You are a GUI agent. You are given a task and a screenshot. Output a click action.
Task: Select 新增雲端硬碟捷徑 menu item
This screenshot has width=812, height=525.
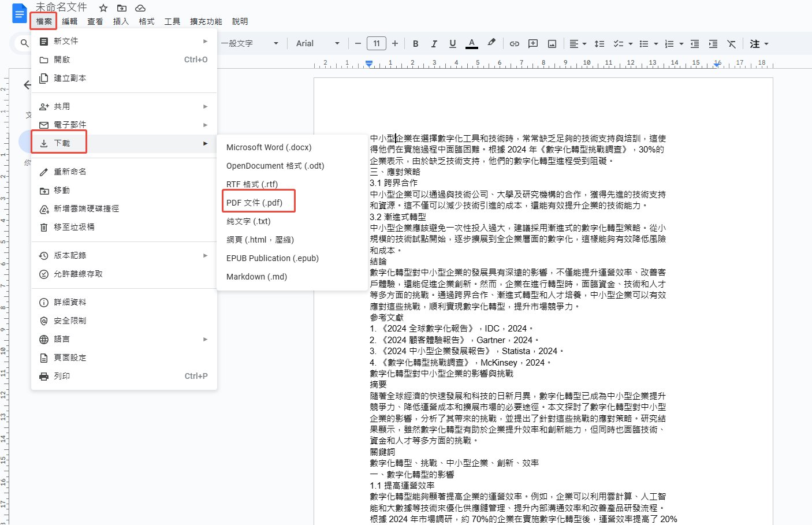pyautogui.click(x=124, y=208)
